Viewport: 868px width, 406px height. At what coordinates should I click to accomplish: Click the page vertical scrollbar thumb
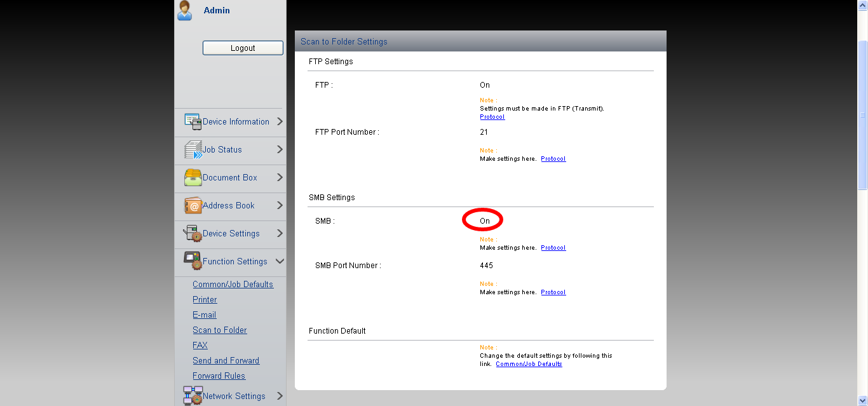coord(862,114)
